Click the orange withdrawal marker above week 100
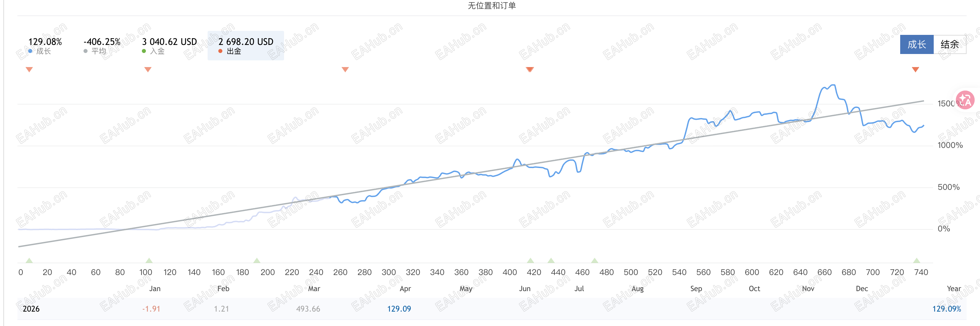980x326 pixels. (148, 69)
